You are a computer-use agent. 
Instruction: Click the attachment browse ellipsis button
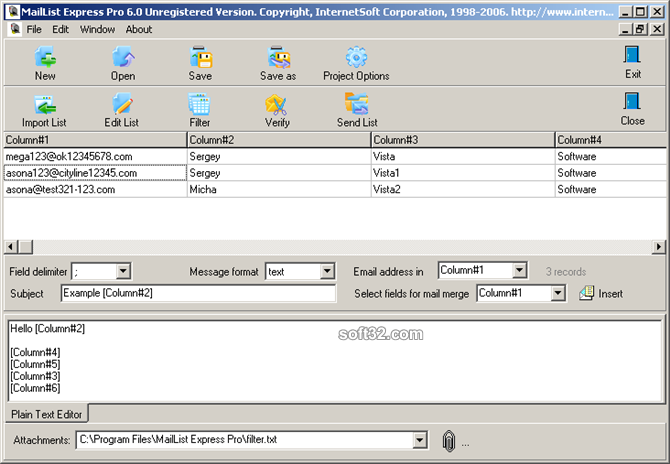click(x=465, y=445)
